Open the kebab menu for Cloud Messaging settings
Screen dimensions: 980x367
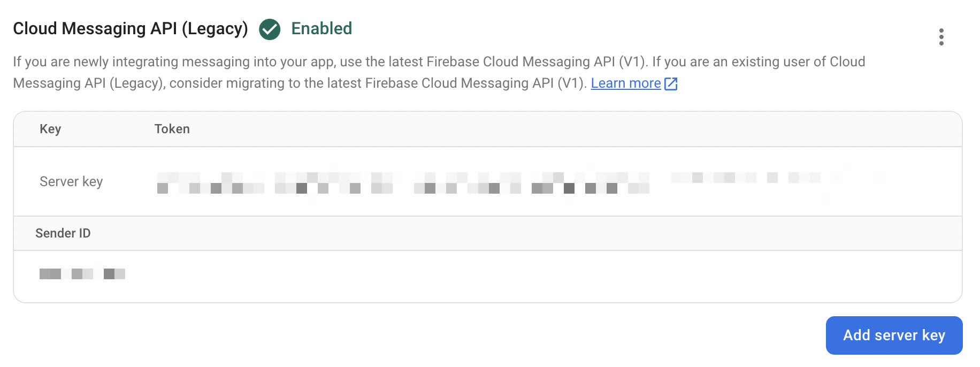pos(941,37)
